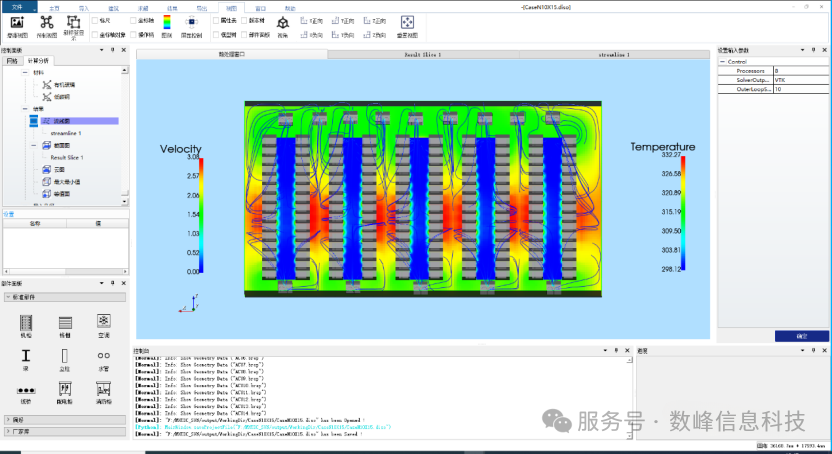The image size is (832, 454).
Task: Switch to the Result Slice 1 view tab
Action: pos(423,55)
